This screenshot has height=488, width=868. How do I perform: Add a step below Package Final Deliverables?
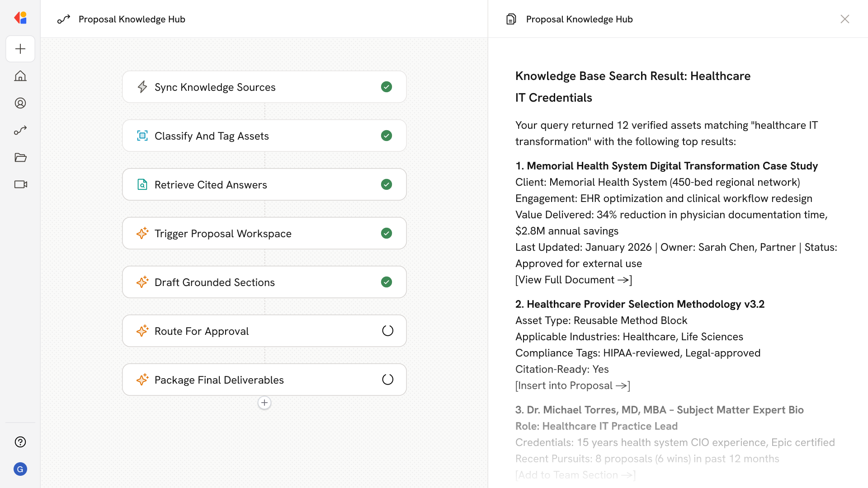[264, 403]
